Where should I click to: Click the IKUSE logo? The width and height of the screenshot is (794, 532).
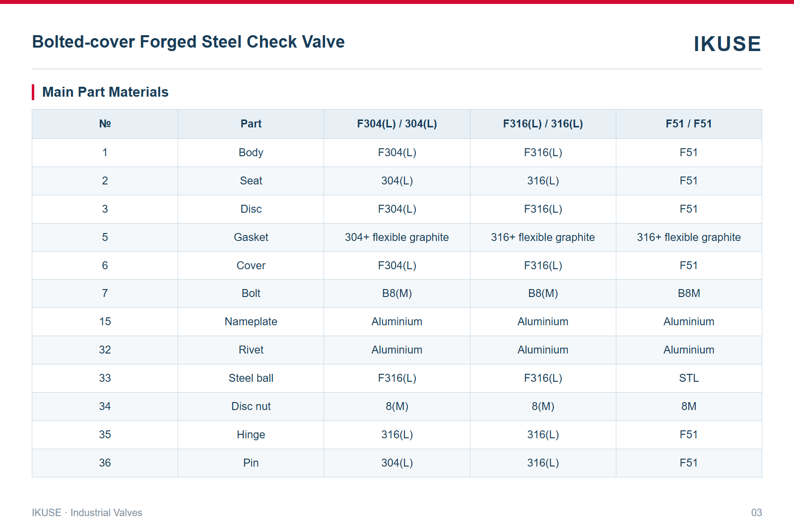[727, 44]
